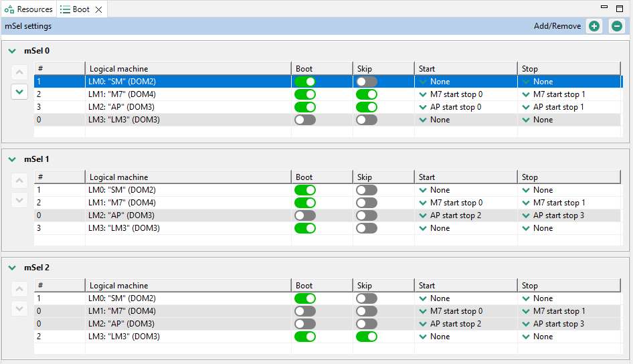This screenshot has width=633, height=364.
Task: Collapse the mSel 2 section
Action: click(x=12, y=268)
